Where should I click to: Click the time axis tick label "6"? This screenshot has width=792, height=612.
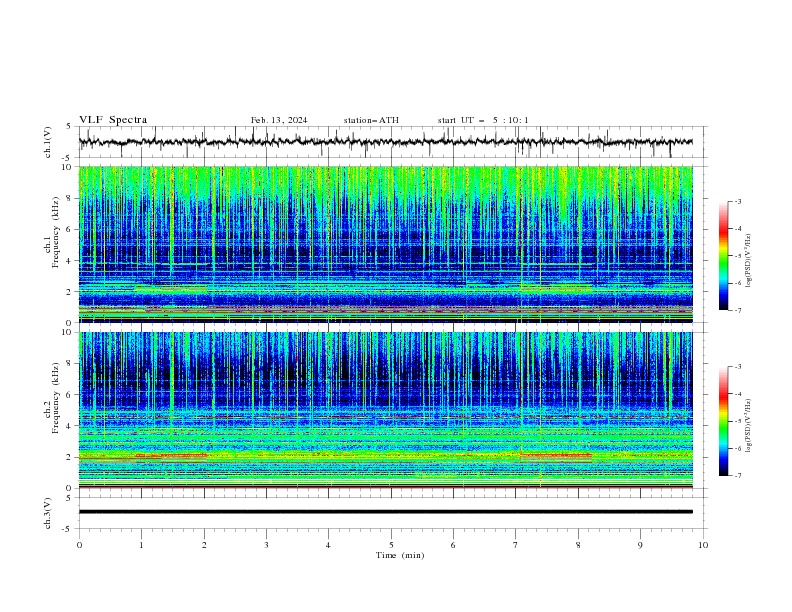453,545
